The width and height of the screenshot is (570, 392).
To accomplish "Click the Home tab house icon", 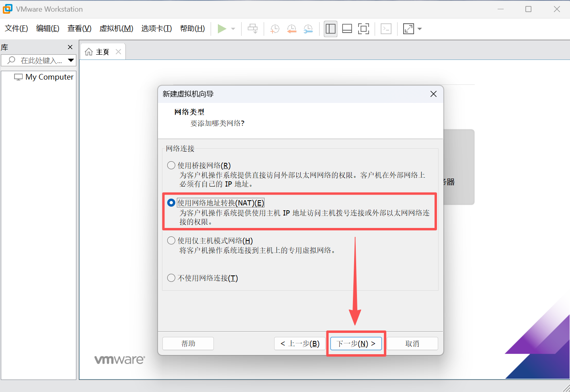I will click(x=89, y=52).
